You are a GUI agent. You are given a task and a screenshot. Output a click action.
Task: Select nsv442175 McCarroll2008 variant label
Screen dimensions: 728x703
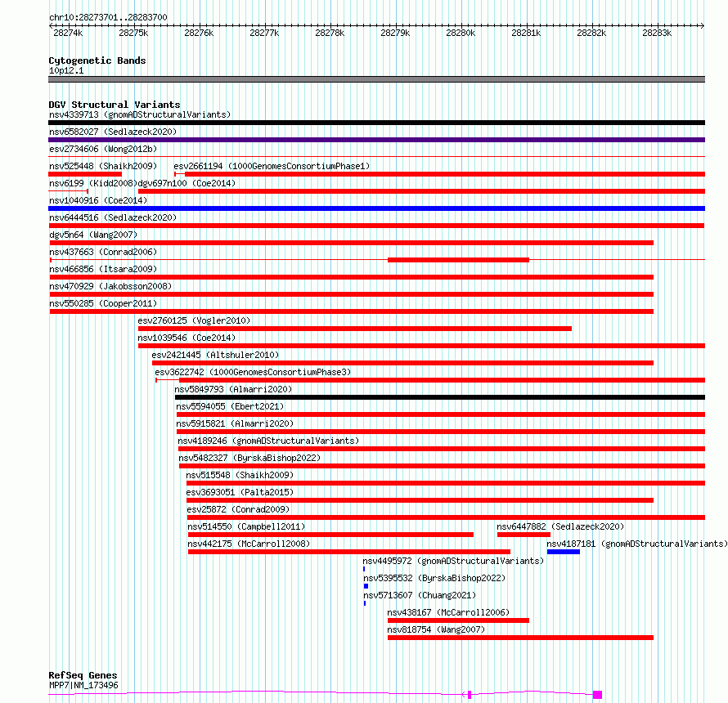249,544
